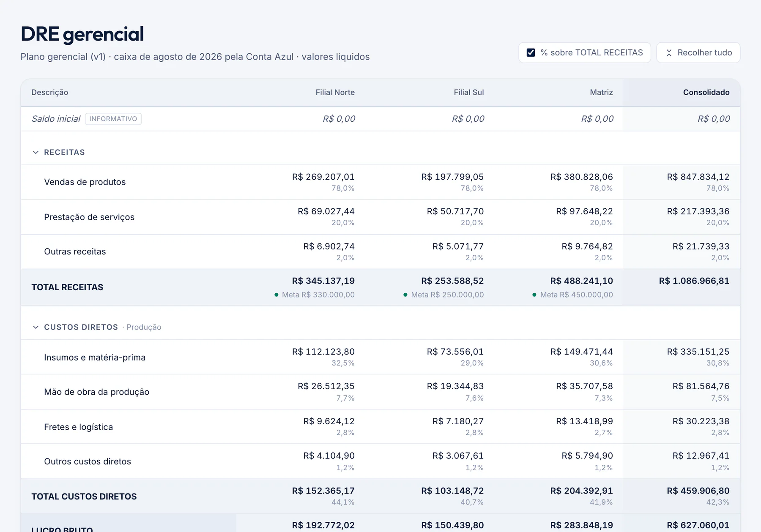Collapse the RECEITAS section chevron
Screen dimensions: 761x532
tap(36, 152)
